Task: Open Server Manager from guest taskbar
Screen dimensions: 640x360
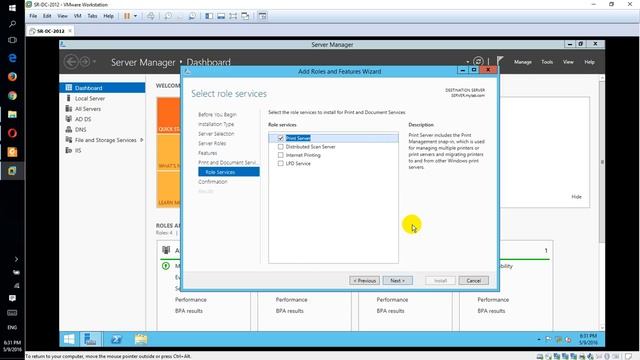Action: [x=90, y=339]
